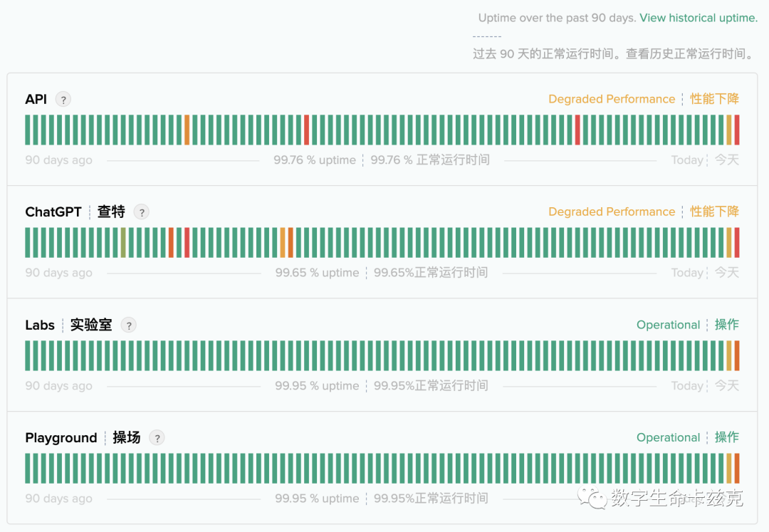Image resolution: width=769 pixels, height=532 pixels.
Task: Click ChatGPT's Degraded Performance status text
Action: (x=612, y=212)
